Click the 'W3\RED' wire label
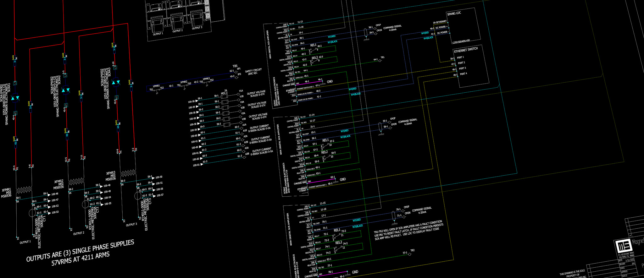 coord(357,220)
